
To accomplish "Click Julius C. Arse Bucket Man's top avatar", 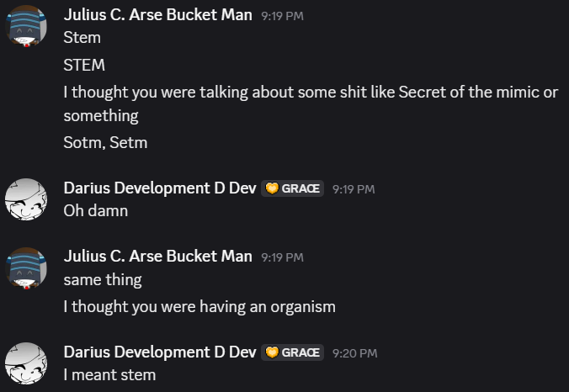I will coord(26,26).
